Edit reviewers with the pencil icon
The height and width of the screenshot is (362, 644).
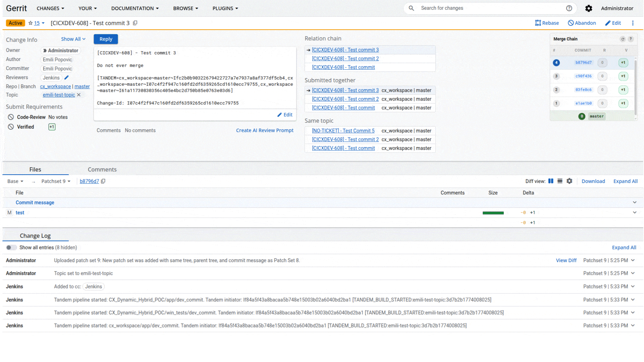(66, 77)
